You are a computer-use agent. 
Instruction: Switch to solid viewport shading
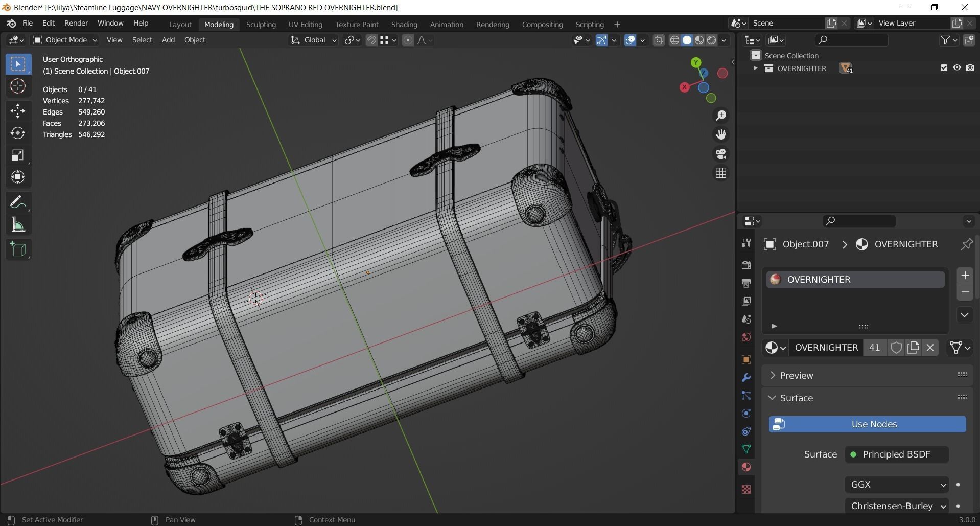(687, 40)
